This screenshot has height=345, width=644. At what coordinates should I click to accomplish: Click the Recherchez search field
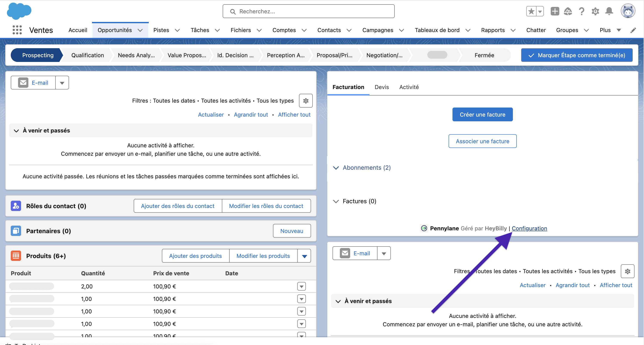(308, 11)
